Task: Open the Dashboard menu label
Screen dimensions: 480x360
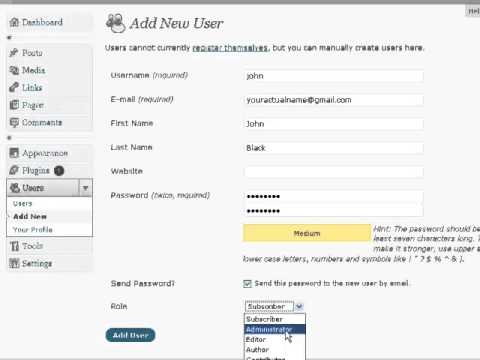Action: point(42,22)
